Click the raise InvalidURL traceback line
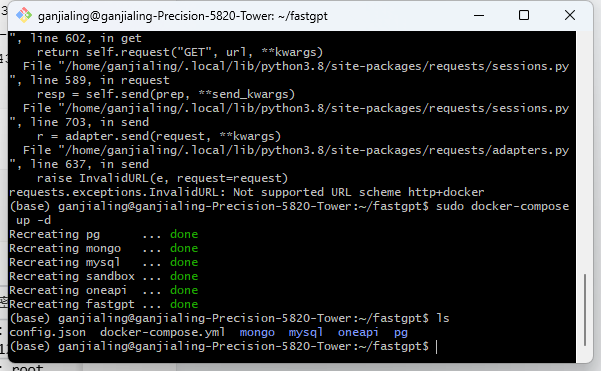 [x=162, y=178]
